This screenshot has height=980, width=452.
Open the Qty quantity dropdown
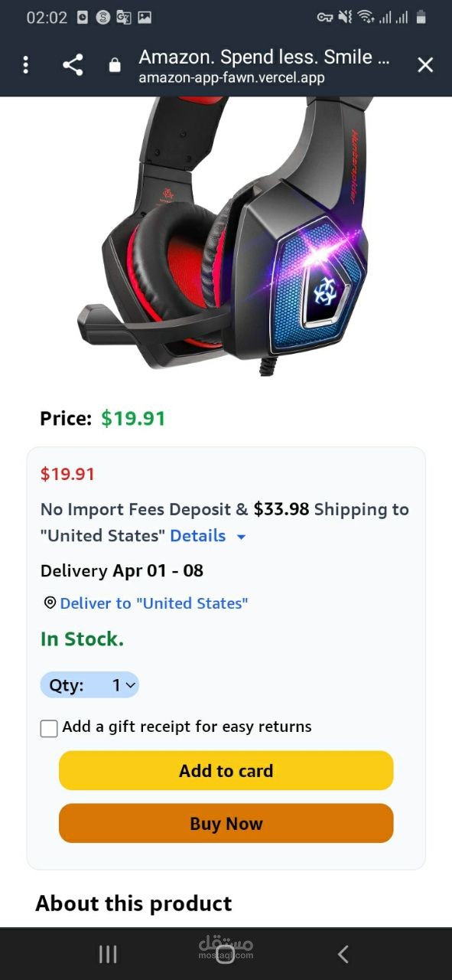tap(89, 685)
